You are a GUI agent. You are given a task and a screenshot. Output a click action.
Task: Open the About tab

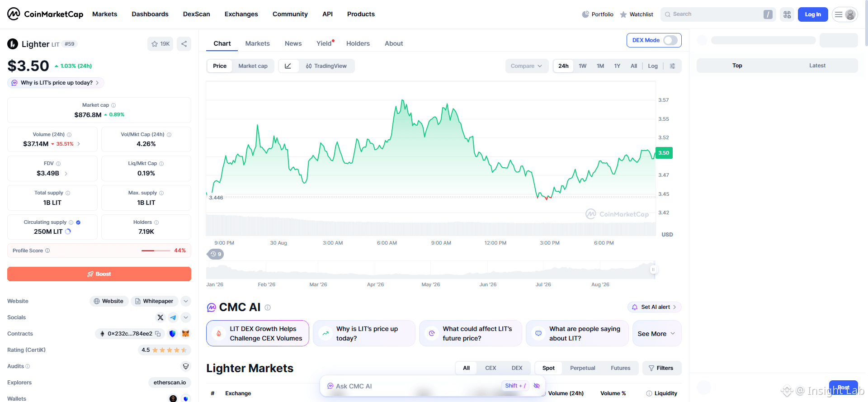[394, 43]
